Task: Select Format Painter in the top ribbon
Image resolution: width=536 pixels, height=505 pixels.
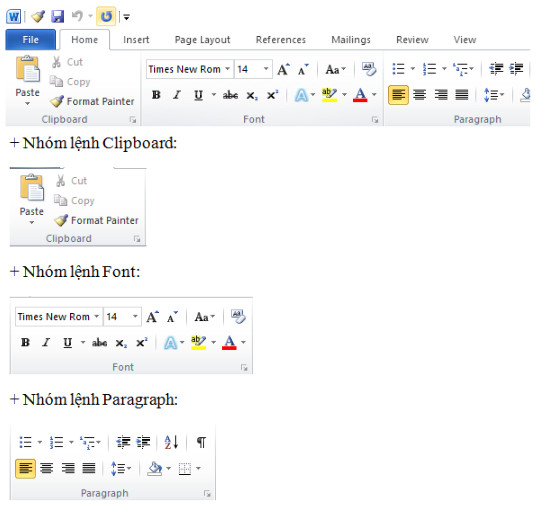Action: coord(92,101)
